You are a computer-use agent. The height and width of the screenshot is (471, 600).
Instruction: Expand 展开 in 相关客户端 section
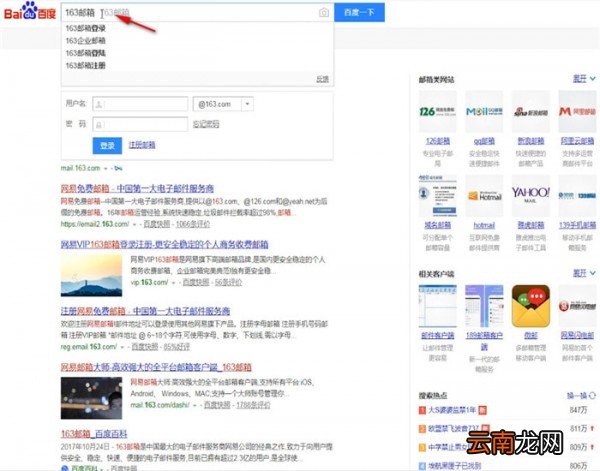tap(584, 273)
